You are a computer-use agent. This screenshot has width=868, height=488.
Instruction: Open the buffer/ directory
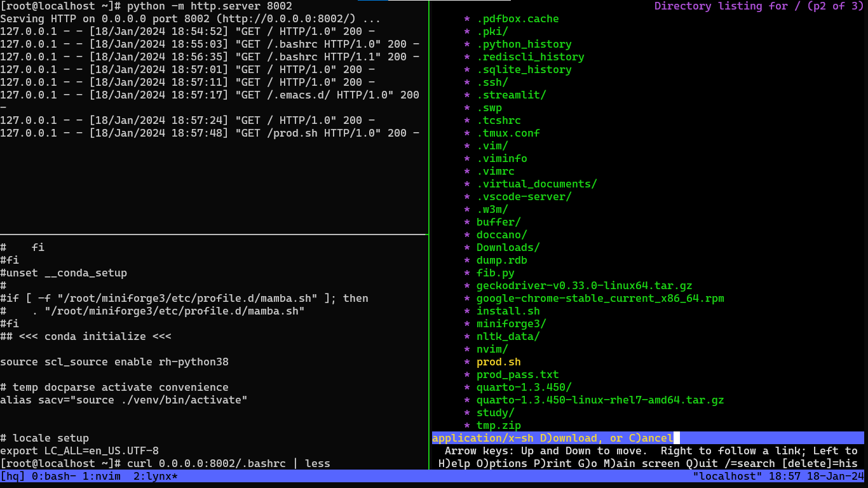pos(499,222)
